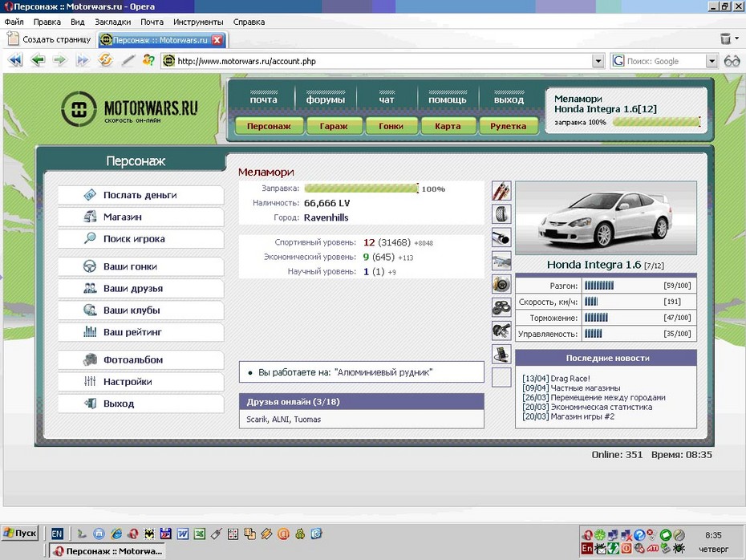Click the green Гонки button
Image resolution: width=746 pixels, height=560 pixels.
[391, 126]
